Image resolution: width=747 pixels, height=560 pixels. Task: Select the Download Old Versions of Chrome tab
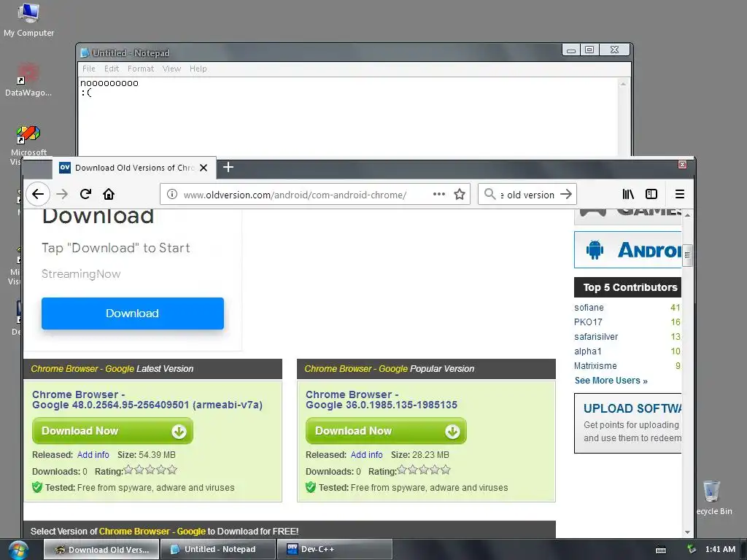point(134,168)
